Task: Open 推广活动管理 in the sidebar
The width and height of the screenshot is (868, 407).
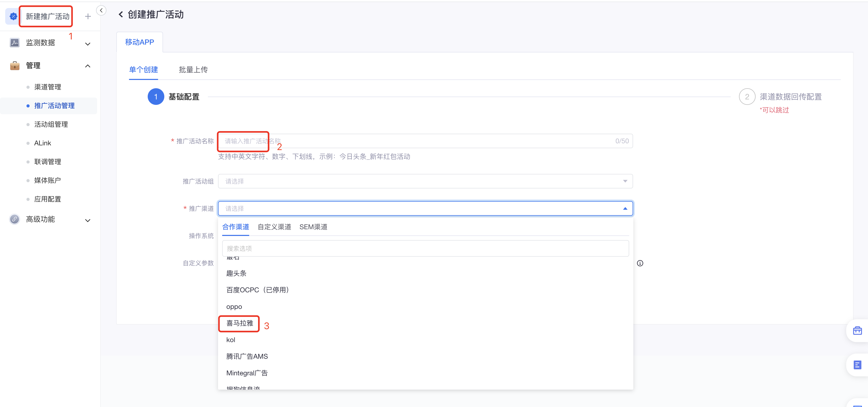Action: pyautogui.click(x=54, y=106)
